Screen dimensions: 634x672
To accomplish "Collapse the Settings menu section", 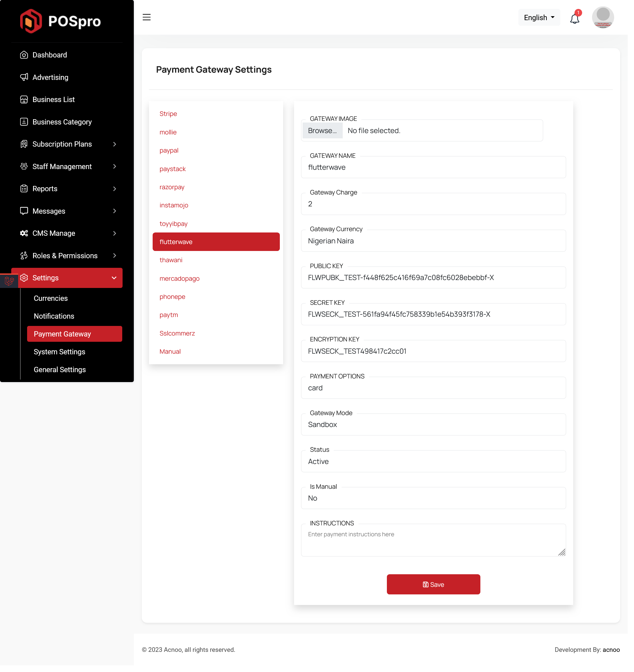I will click(114, 278).
